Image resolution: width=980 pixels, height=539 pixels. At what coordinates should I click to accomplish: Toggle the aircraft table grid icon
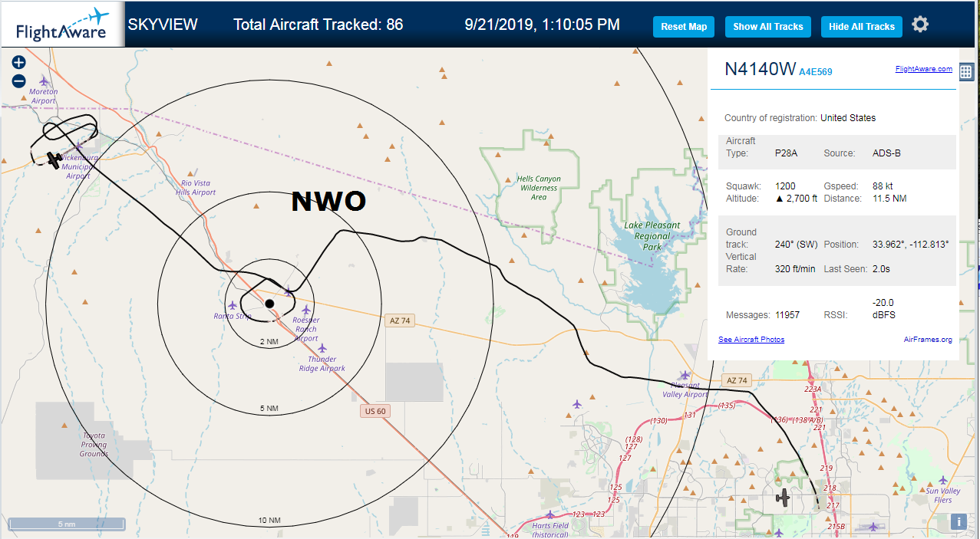(966, 71)
